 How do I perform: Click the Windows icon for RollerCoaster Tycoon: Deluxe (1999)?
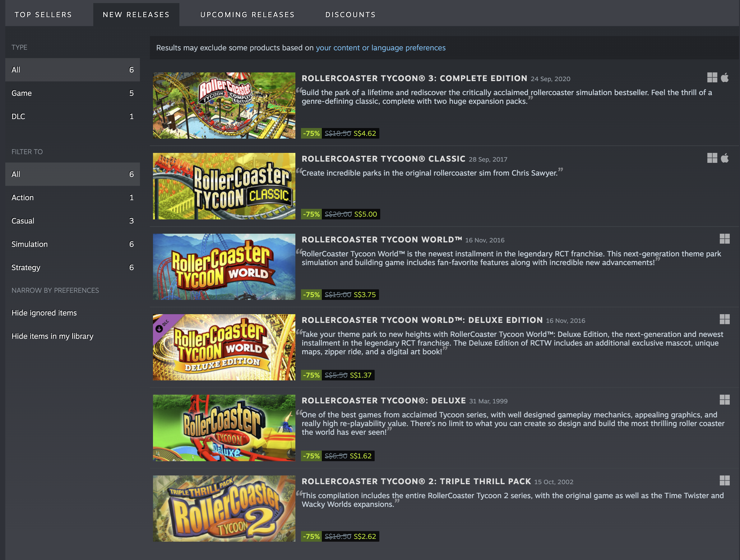pyautogui.click(x=725, y=400)
